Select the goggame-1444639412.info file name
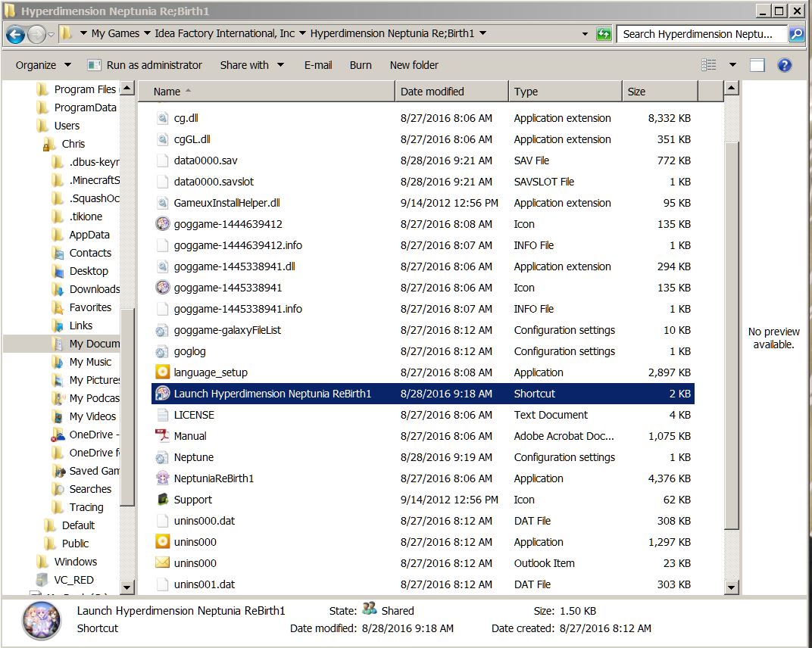The height and width of the screenshot is (648, 812). pos(238,245)
